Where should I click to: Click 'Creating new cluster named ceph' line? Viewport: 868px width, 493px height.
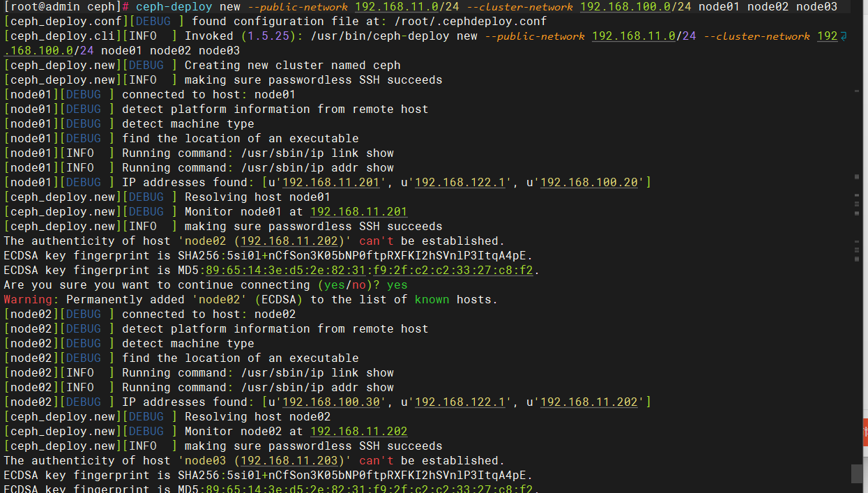point(293,65)
